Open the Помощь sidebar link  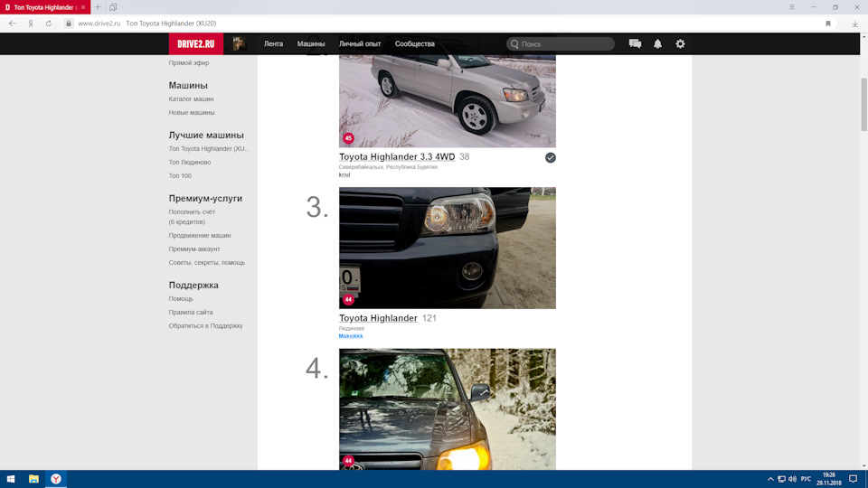pyautogui.click(x=181, y=298)
